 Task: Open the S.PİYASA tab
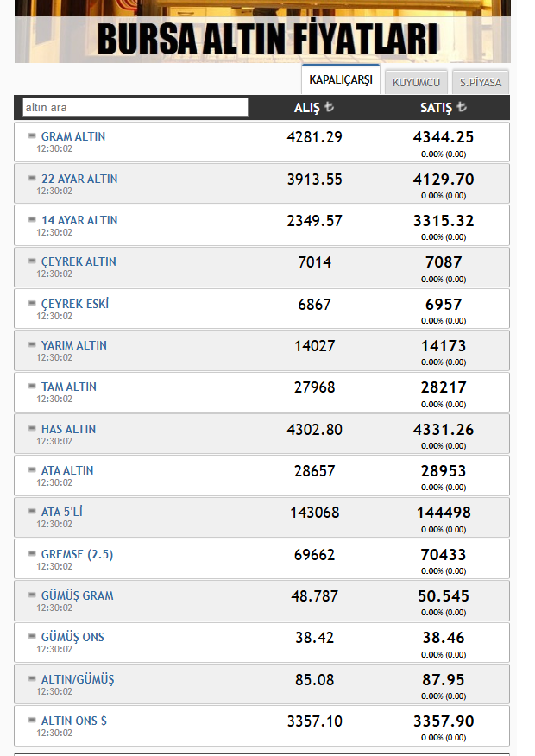[481, 83]
